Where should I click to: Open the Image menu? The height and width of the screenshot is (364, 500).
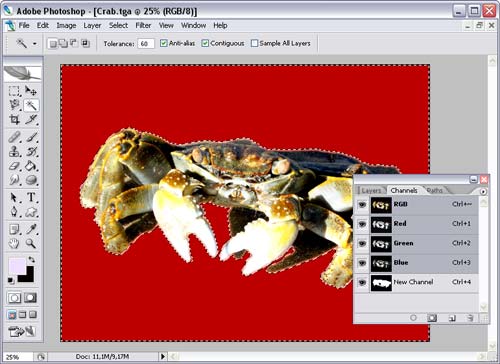pyautogui.click(x=66, y=25)
